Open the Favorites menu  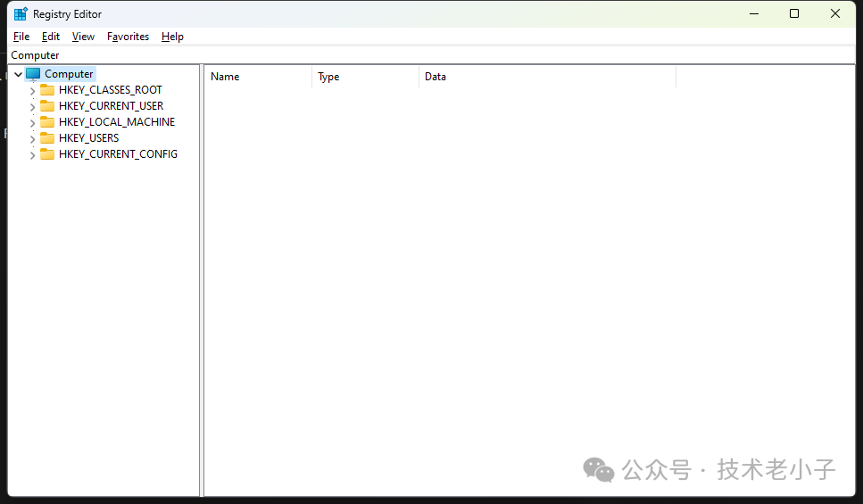pyautogui.click(x=128, y=37)
